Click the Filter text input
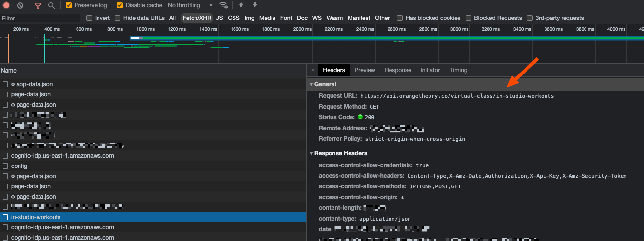Image resolution: width=644 pixels, height=241 pixels. pos(40,18)
